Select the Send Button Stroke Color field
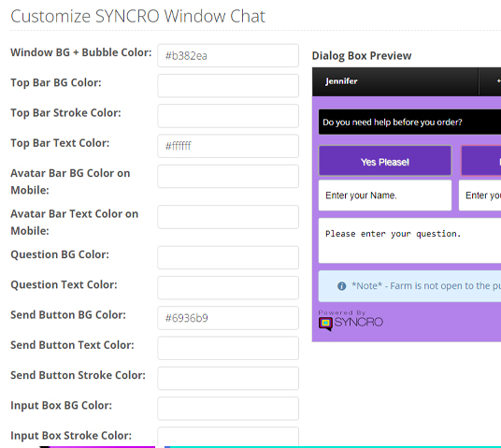 [228, 378]
